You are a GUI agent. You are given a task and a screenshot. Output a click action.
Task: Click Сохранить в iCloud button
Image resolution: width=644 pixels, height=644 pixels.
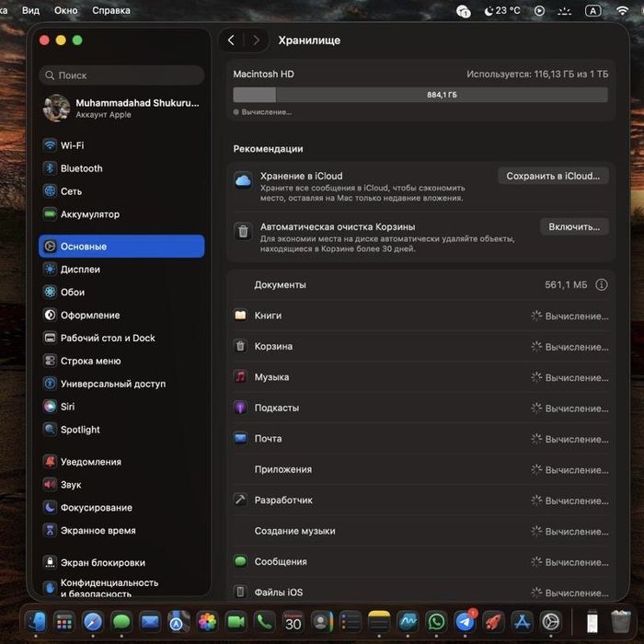click(553, 177)
